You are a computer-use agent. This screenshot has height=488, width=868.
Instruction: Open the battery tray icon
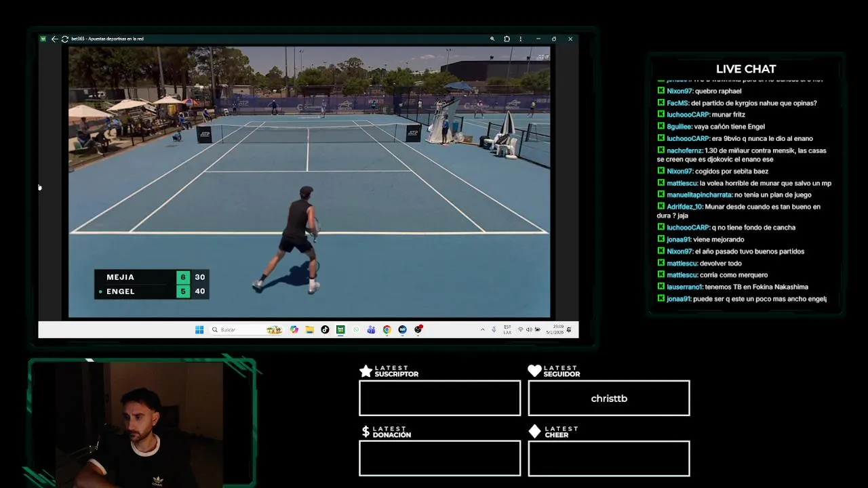click(x=538, y=329)
